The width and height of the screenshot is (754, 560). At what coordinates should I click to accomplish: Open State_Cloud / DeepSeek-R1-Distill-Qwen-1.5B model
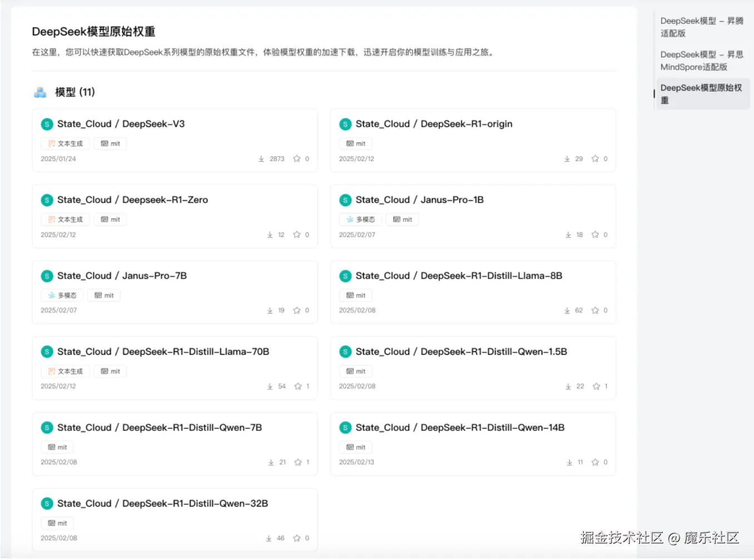pos(473,368)
